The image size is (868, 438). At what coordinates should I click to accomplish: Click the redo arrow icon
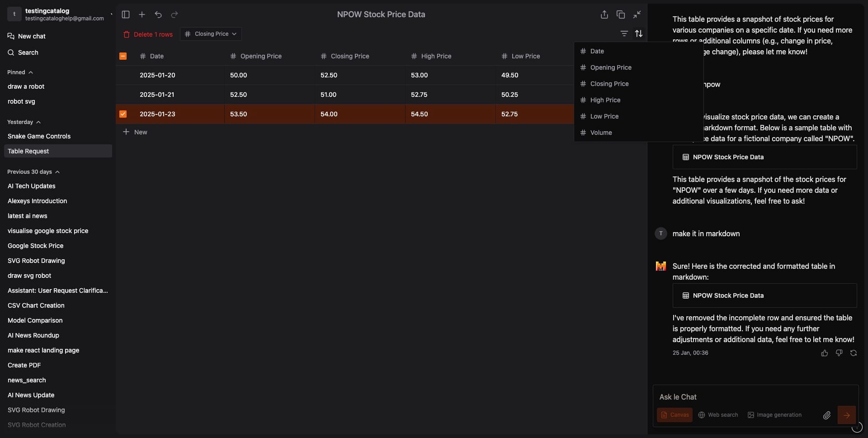pyautogui.click(x=175, y=14)
